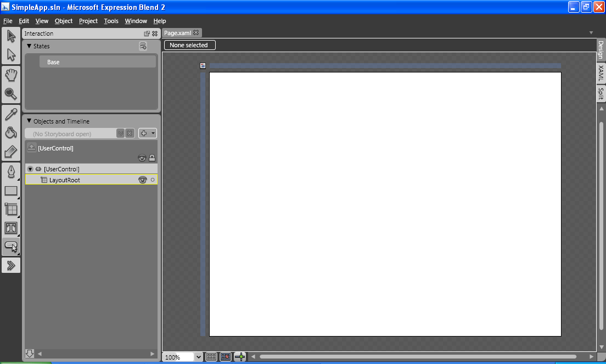This screenshot has height=364, width=606.
Task: Open the Asset Library chevron
Action: tap(11, 266)
